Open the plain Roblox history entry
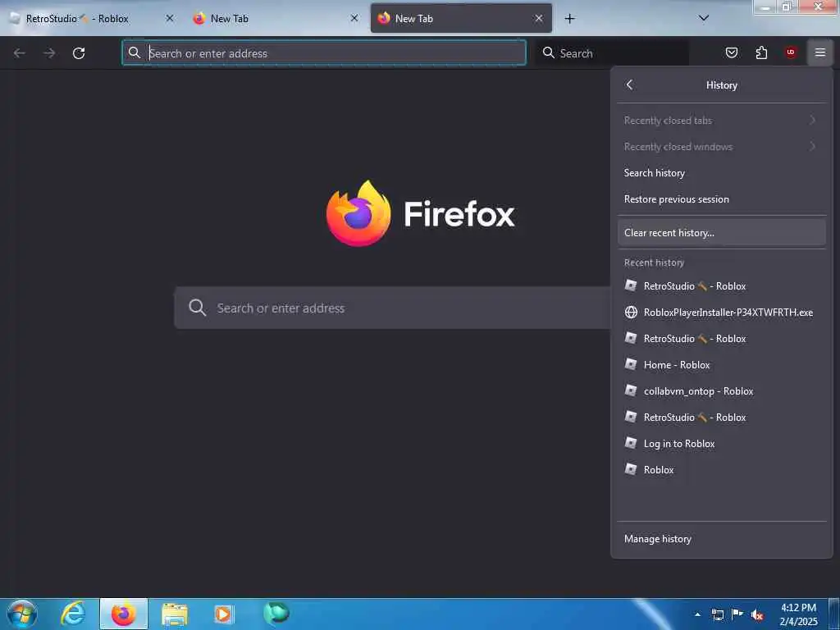Viewport: 840px width, 630px height. click(721, 470)
